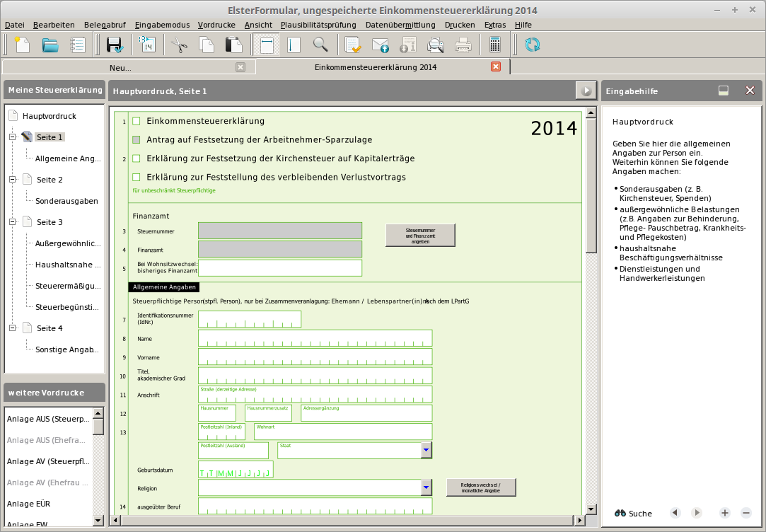Click the download info document icon

pos(408,45)
